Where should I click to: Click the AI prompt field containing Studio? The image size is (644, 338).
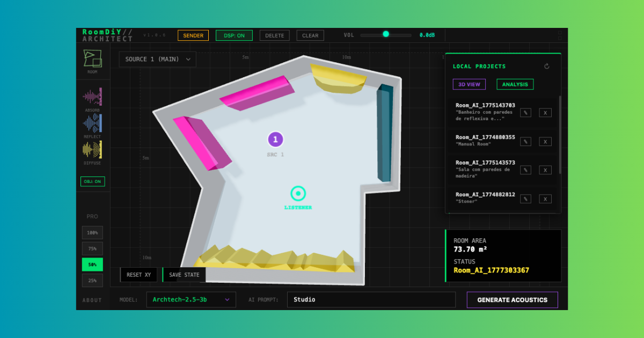(x=371, y=299)
